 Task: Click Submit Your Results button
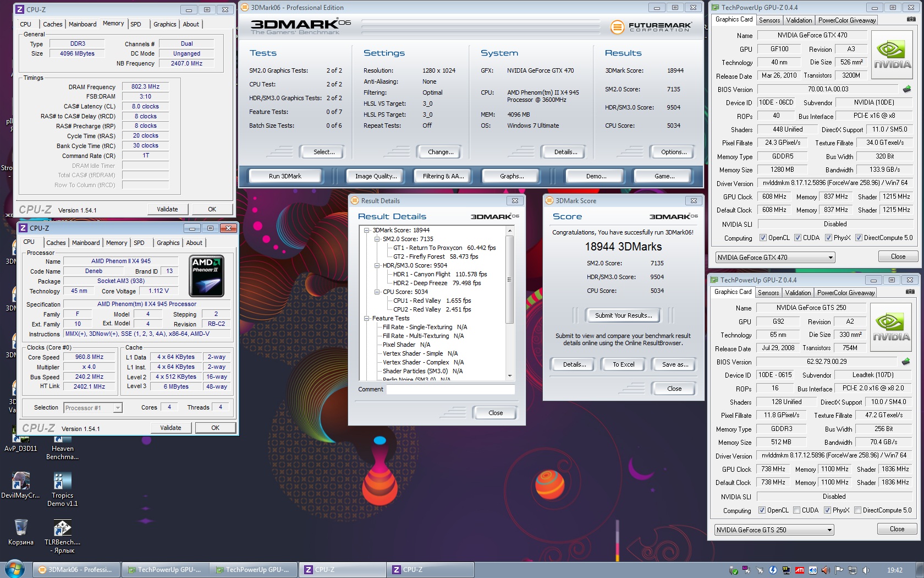pyautogui.click(x=624, y=315)
